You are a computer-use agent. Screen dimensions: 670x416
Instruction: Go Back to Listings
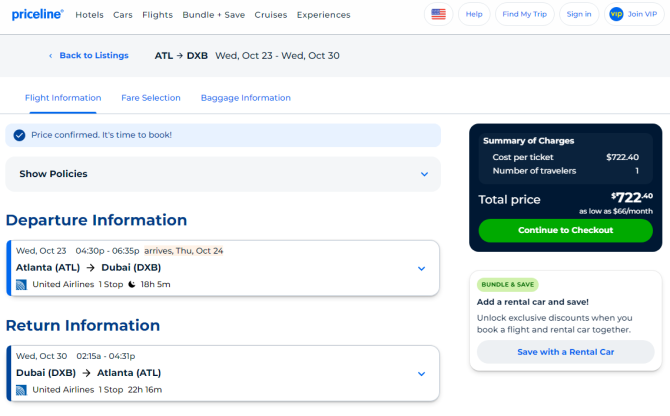click(x=94, y=56)
